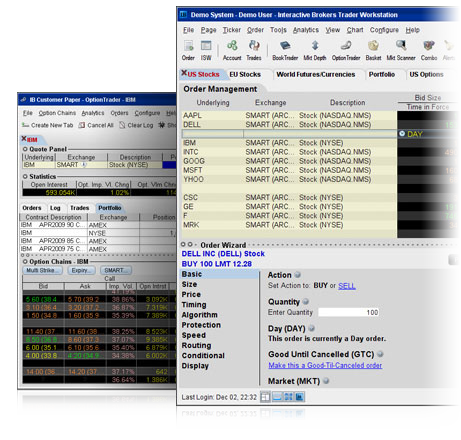Screen dimensions: 461x440
Task: Open the Combo tool icon
Action: tap(429, 46)
